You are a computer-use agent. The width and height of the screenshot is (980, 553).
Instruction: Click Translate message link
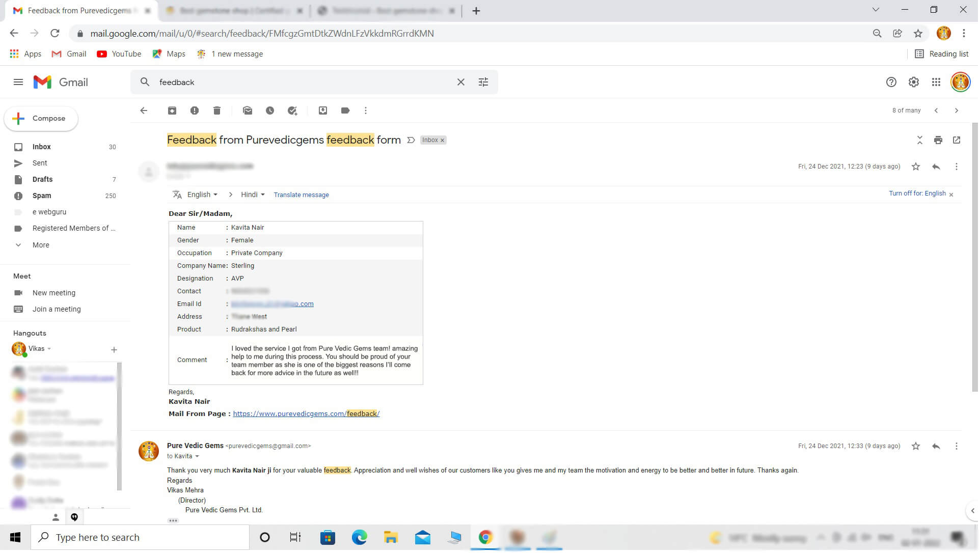point(302,195)
